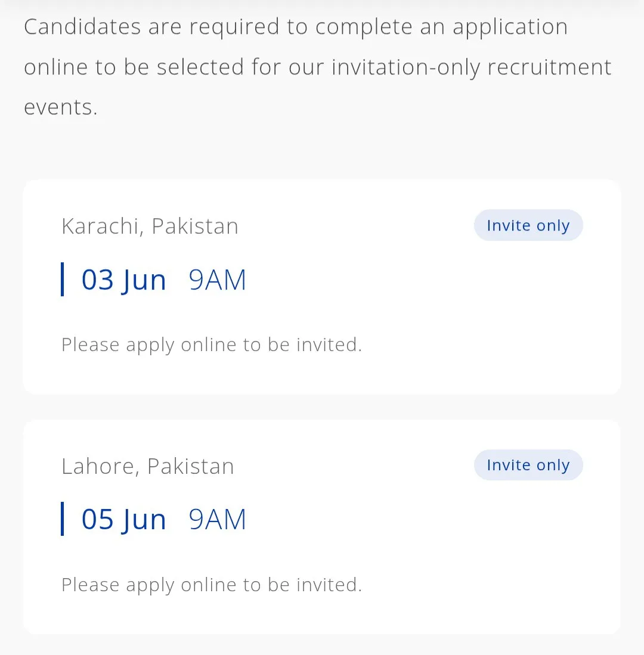Click the 05 Jun date text
This screenshot has height=655, width=644.
123,520
